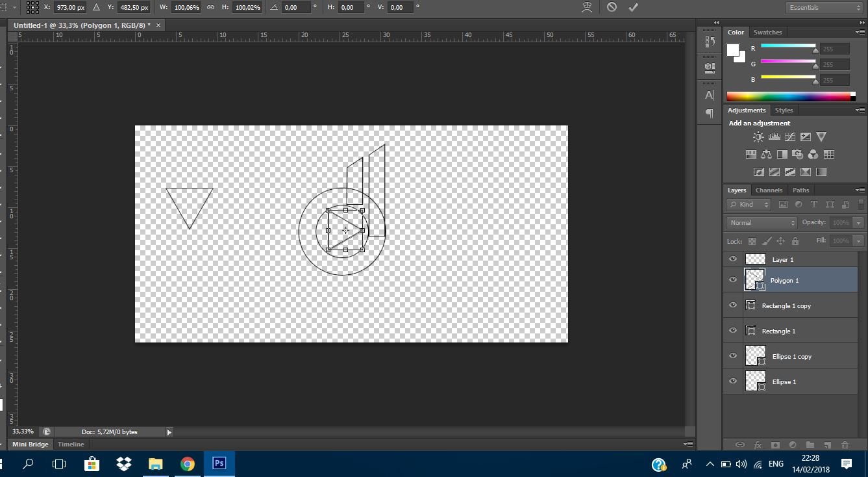Add a Levels adjustment
868x477 pixels.
(x=774, y=137)
